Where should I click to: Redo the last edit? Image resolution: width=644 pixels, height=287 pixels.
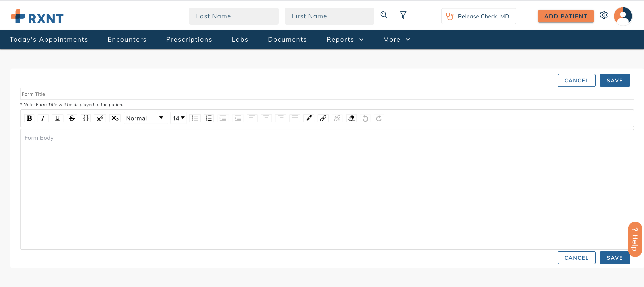click(x=379, y=118)
